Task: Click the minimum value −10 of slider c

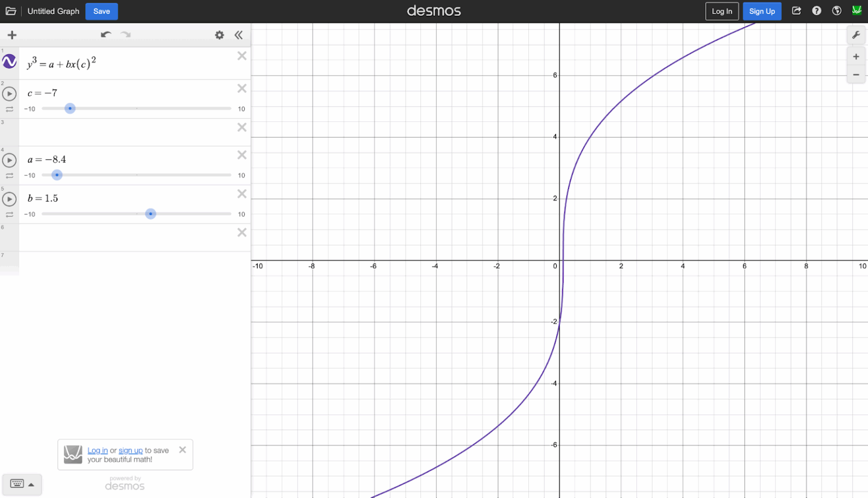Action: click(x=29, y=109)
